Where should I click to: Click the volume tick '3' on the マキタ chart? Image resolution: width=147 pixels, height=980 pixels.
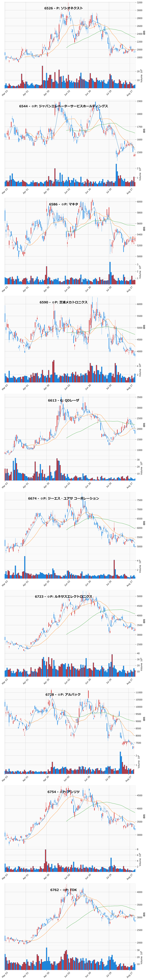138,264
